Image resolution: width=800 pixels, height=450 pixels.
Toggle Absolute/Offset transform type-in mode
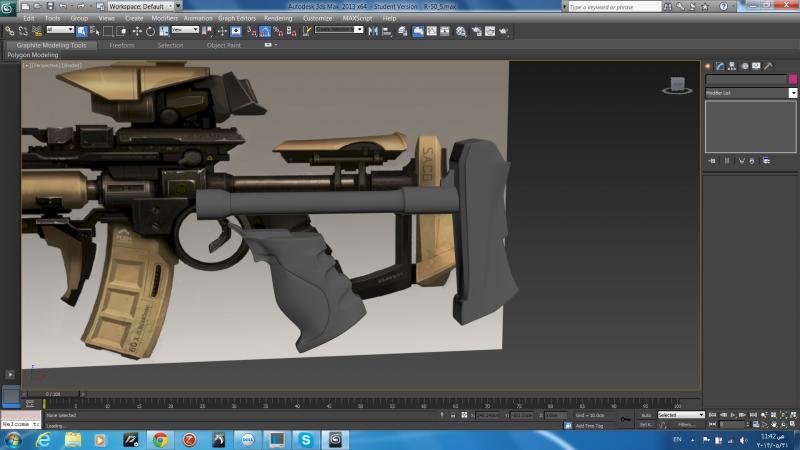(x=464, y=415)
